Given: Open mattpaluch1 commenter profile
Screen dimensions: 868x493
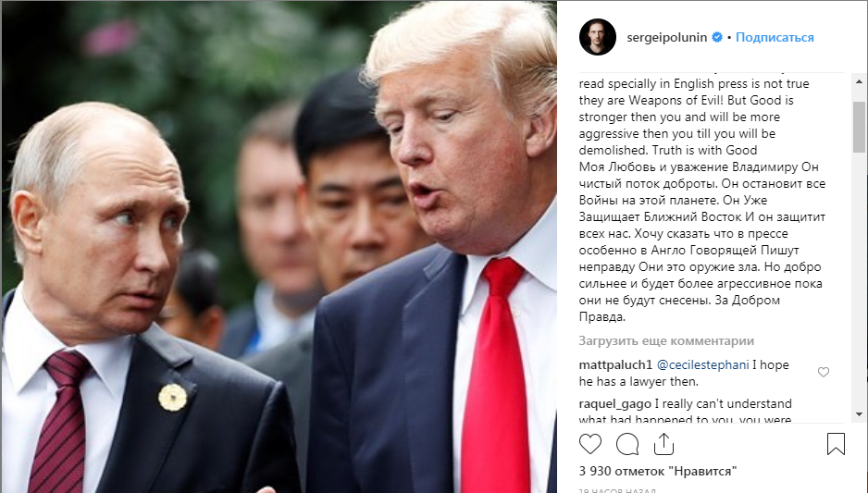Looking at the screenshot, I should tap(615, 364).
